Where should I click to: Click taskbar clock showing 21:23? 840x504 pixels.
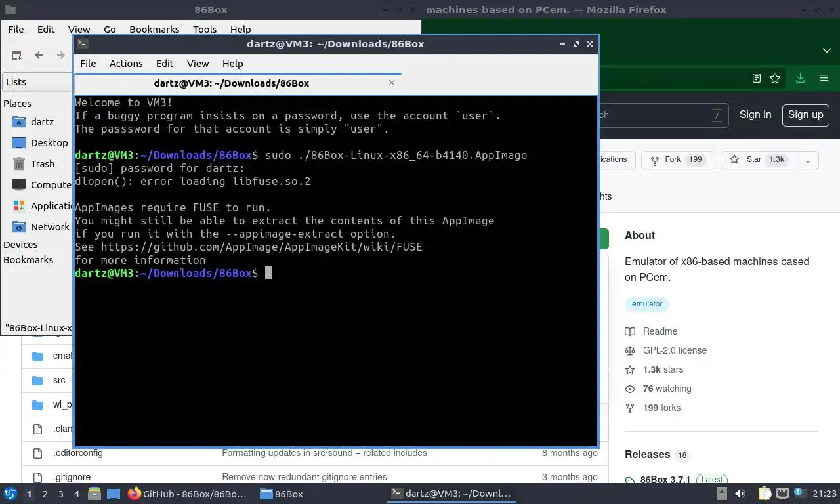pos(824,493)
